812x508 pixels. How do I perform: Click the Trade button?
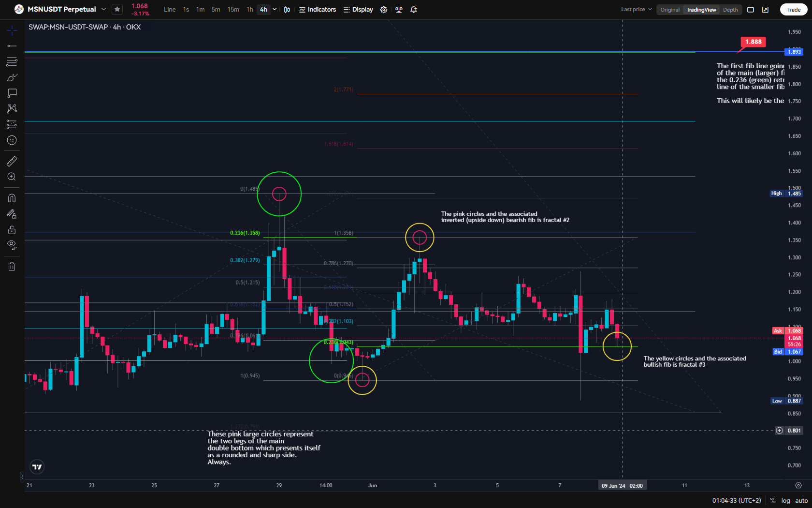(x=794, y=10)
